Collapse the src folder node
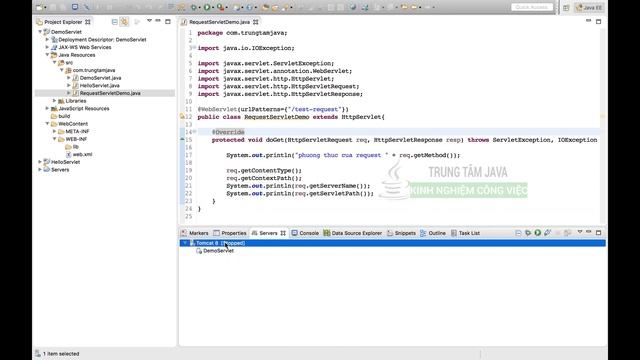640x360 pixels. pos(55,62)
